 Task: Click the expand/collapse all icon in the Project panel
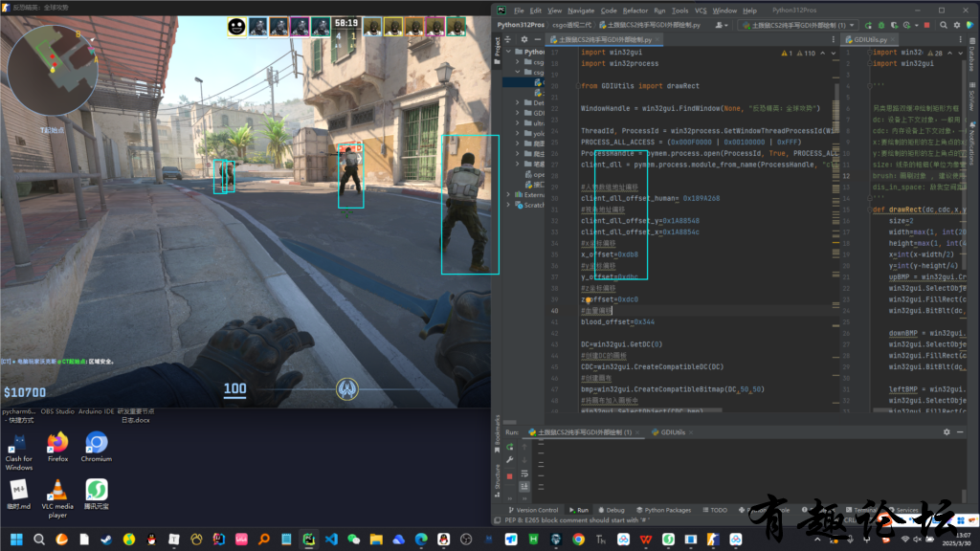(x=509, y=39)
